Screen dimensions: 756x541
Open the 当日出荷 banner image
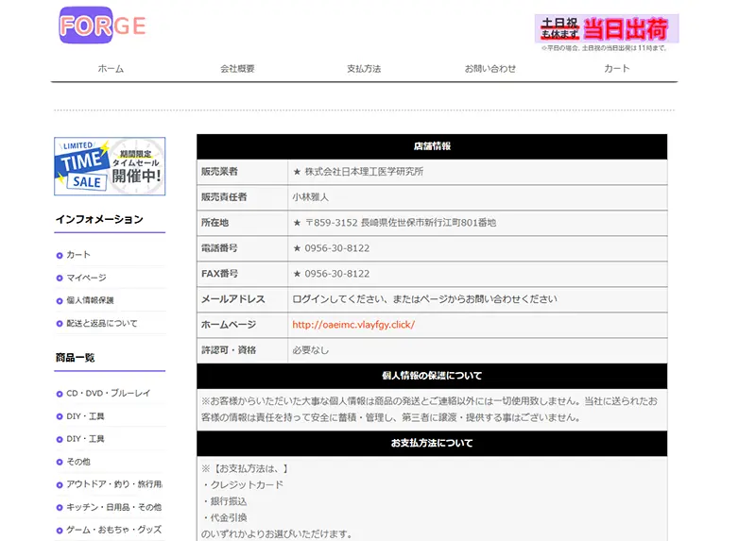(607, 28)
